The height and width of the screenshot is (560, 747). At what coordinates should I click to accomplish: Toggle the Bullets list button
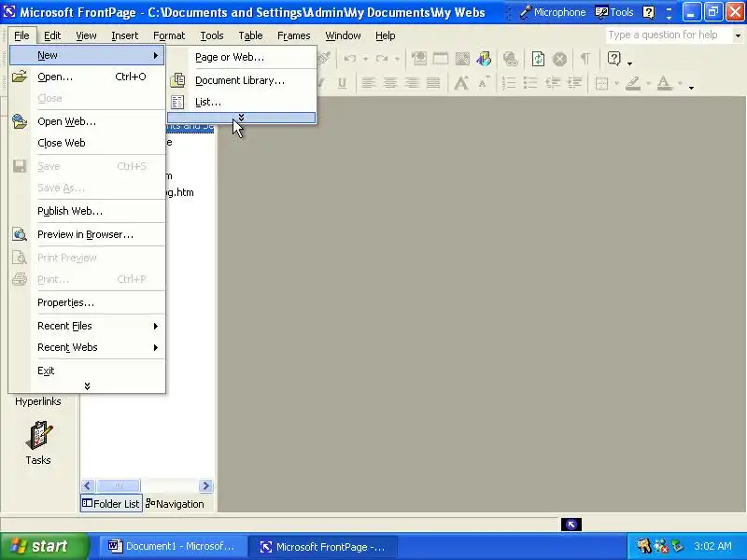(530, 83)
